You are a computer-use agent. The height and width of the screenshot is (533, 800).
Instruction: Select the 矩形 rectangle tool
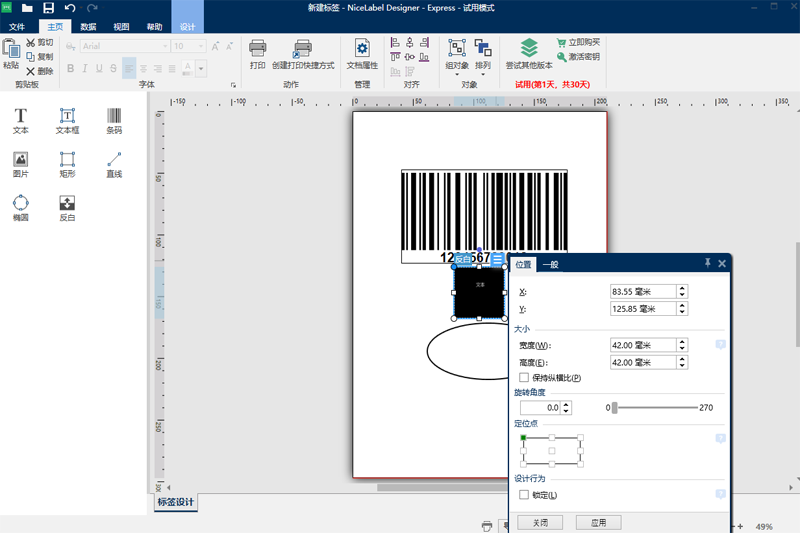point(67,165)
